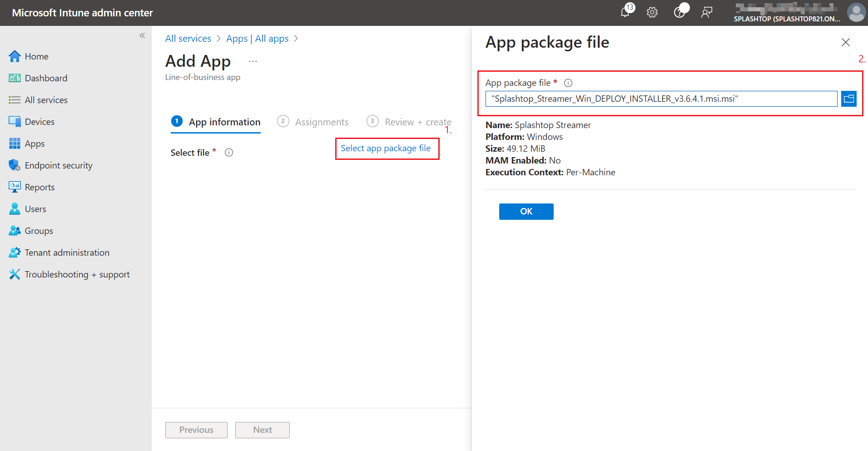
Task: Click the Select app package file link
Action: click(x=387, y=148)
